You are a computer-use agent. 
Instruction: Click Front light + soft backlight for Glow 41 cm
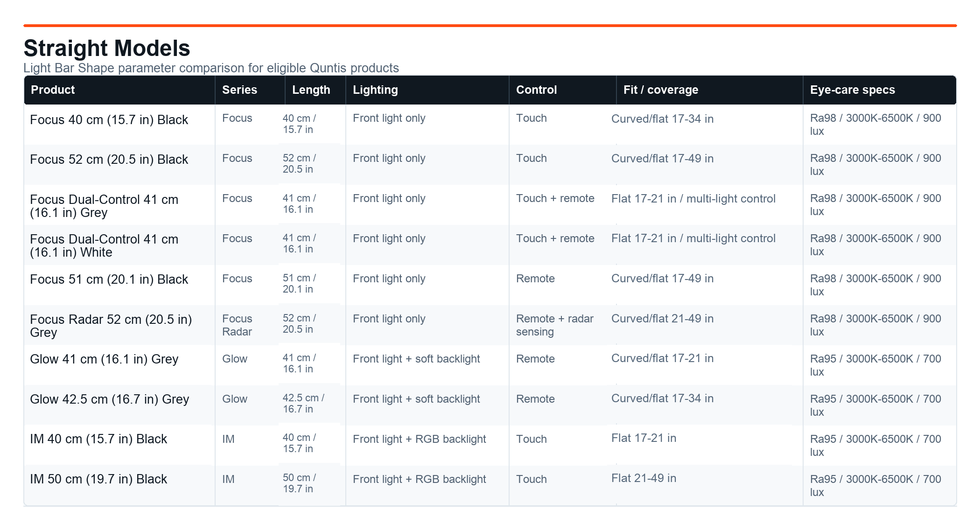[416, 359]
